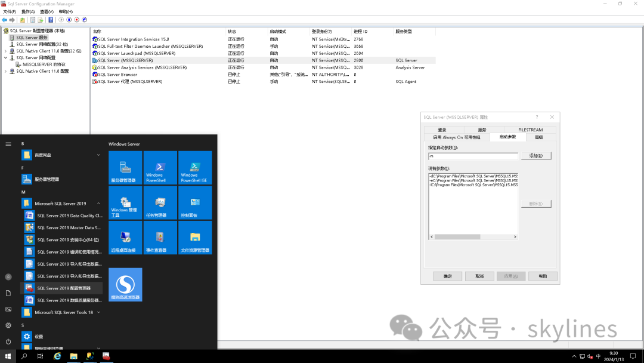Open the 事件查看器 tile

(x=160, y=238)
